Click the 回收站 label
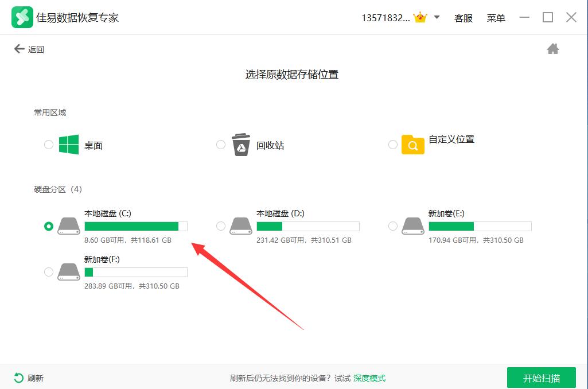 coord(270,146)
